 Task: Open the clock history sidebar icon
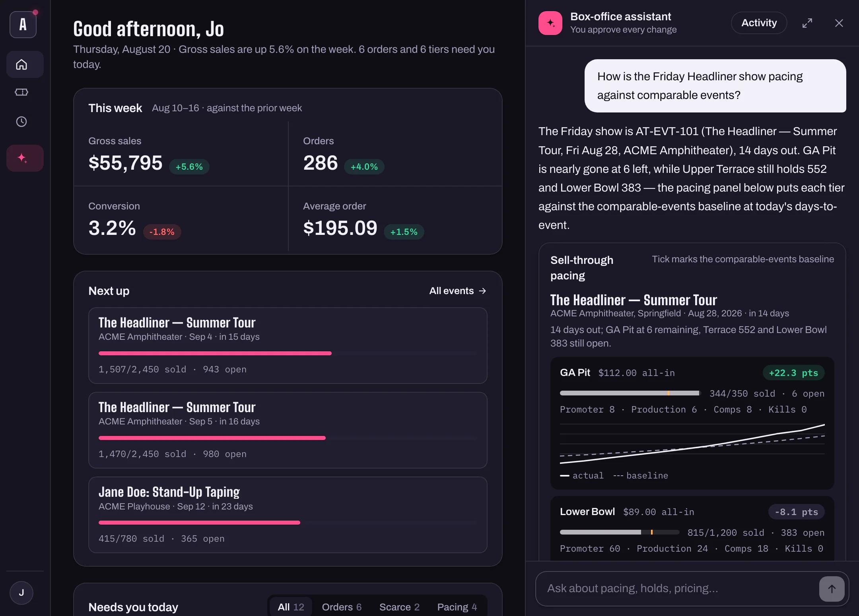click(21, 122)
